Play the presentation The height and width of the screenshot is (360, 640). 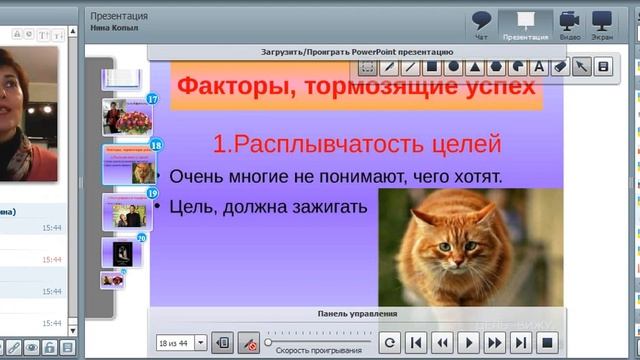[x=469, y=343]
